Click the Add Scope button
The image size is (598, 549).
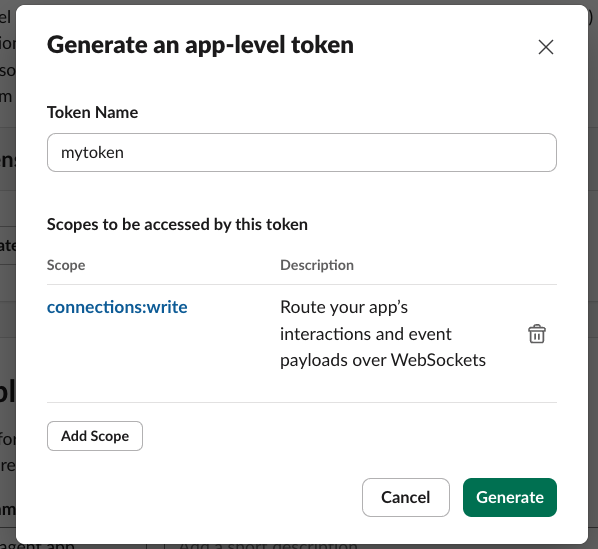point(95,436)
